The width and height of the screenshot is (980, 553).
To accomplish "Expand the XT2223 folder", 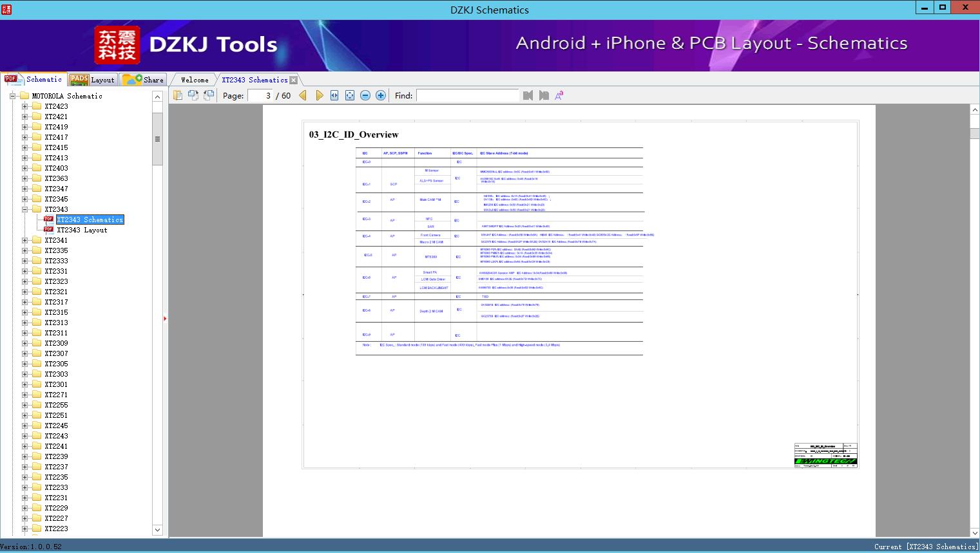I will click(24, 529).
